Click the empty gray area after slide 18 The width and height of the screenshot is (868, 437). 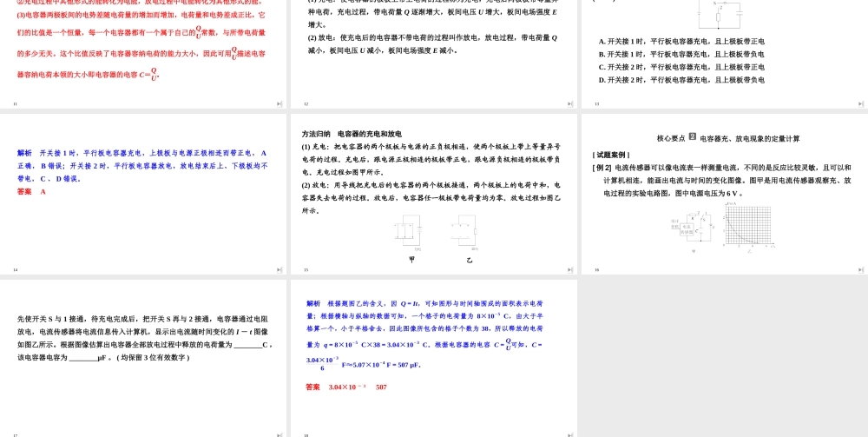(724, 358)
